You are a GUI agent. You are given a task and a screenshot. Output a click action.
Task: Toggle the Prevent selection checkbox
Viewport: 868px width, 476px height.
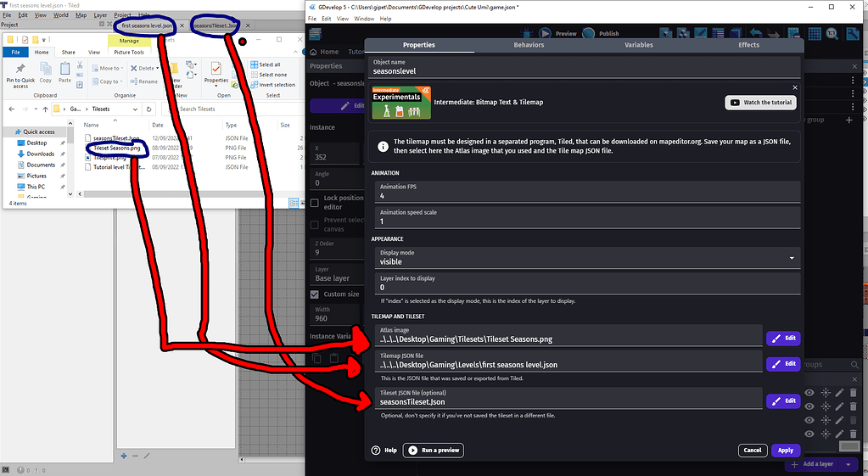pos(315,225)
